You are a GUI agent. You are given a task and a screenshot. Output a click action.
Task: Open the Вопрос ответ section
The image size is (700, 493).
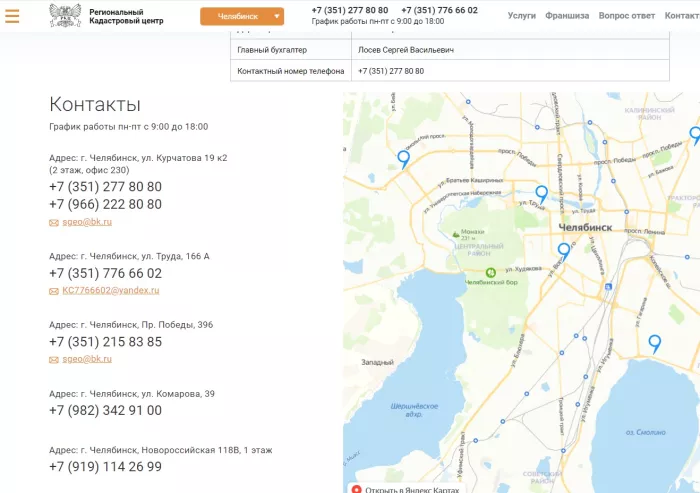point(627,16)
